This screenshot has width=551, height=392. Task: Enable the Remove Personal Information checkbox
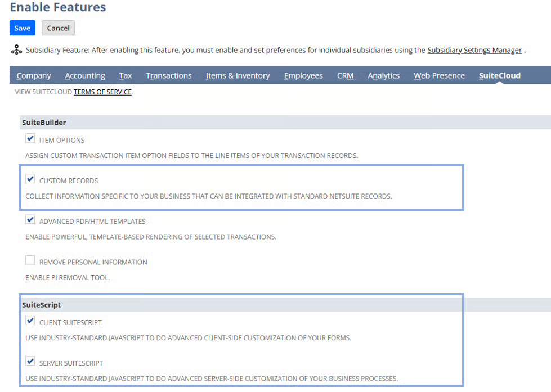coord(30,260)
